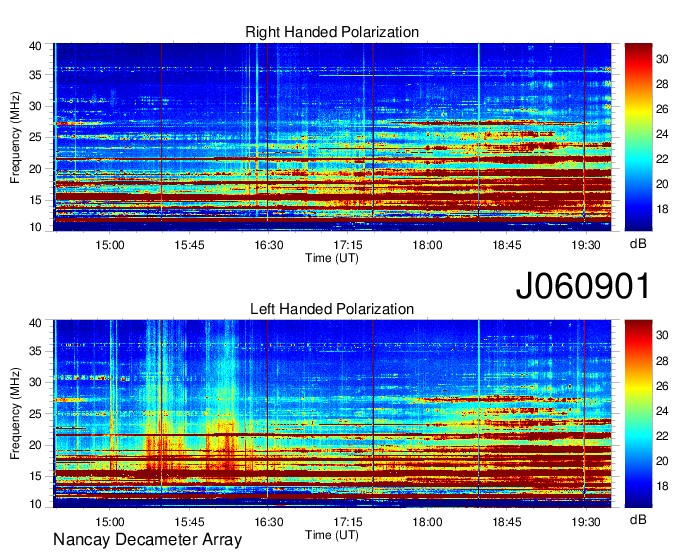This screenshot has width=680, height=552.
Task: Click 25 MHz tick of Left Handed plot
Action: 36,414
